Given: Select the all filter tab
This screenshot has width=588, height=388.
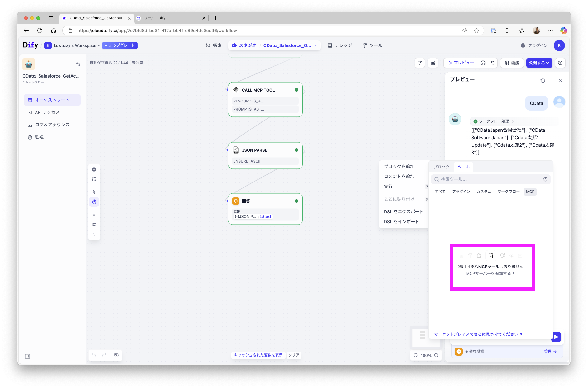Looking at the screenshot, I should tap(440, 192).
